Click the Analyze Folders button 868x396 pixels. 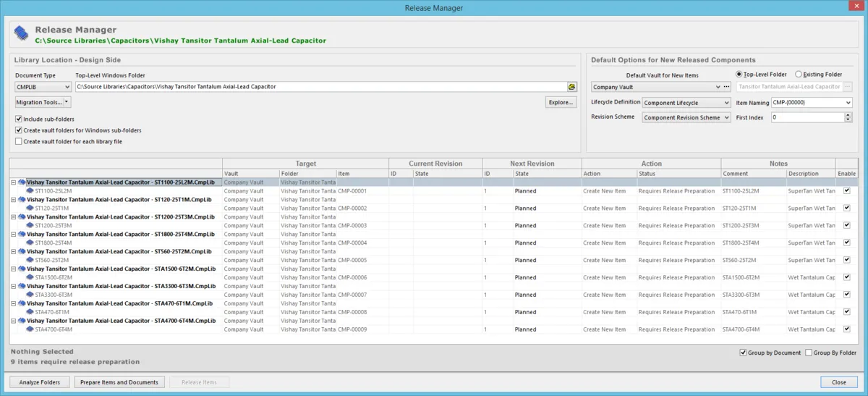coord(40,382)
